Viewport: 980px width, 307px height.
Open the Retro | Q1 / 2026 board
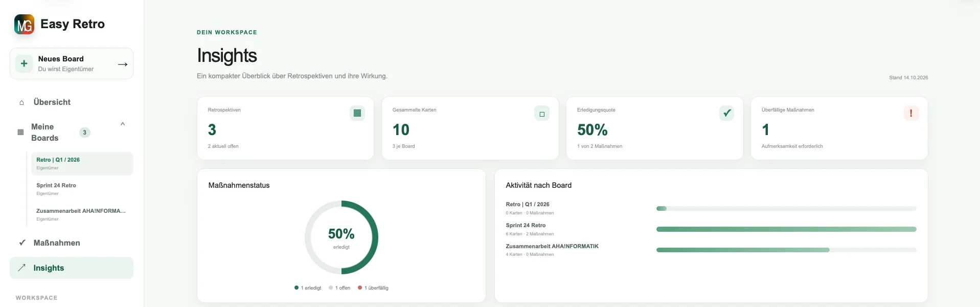click(x=82, y=163)
